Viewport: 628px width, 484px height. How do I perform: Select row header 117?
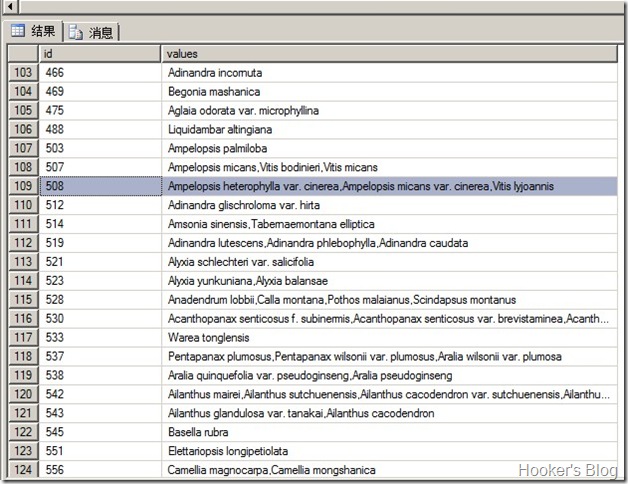pyautogui.click(x=22, y=338)
